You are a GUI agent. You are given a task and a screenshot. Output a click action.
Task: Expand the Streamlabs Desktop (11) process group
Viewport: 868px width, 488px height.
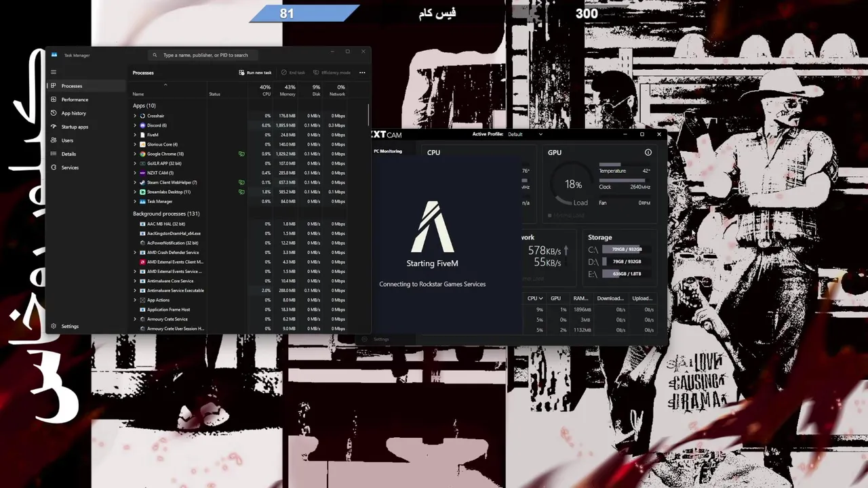(x=135, y=192)
